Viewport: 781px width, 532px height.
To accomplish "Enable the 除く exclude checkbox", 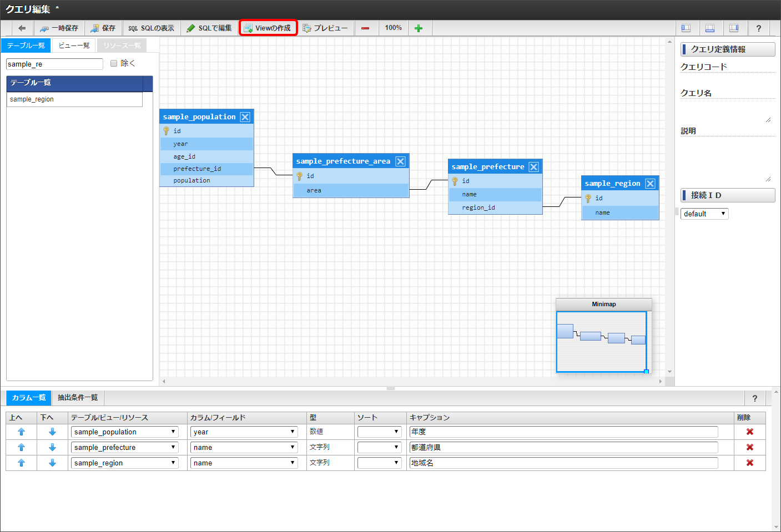I will point(114,63).
